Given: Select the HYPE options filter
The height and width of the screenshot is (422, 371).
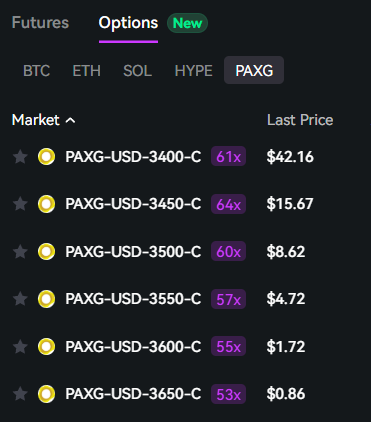Looking at the screenshot, I should pyautogui.click(x=194, y=70).
